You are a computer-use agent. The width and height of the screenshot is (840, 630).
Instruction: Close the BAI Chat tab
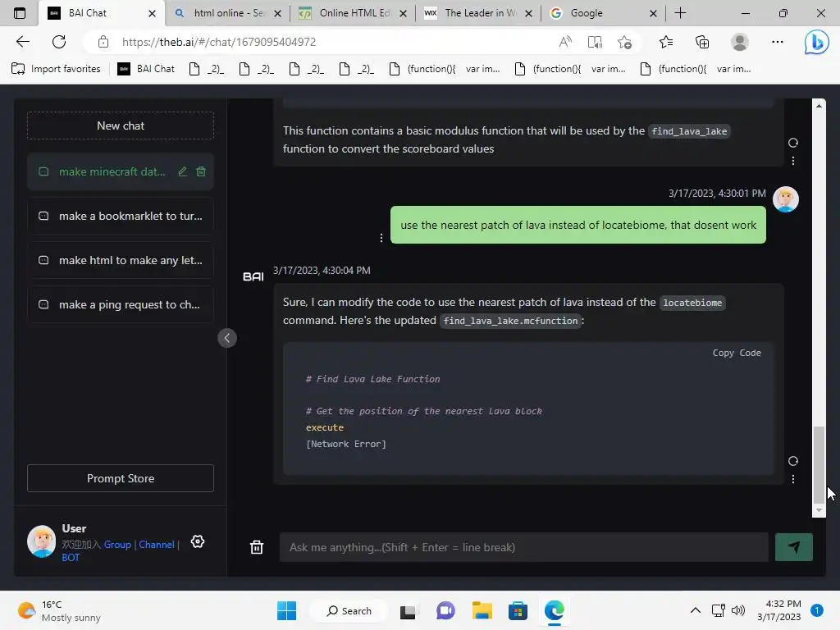pos(152,13)
